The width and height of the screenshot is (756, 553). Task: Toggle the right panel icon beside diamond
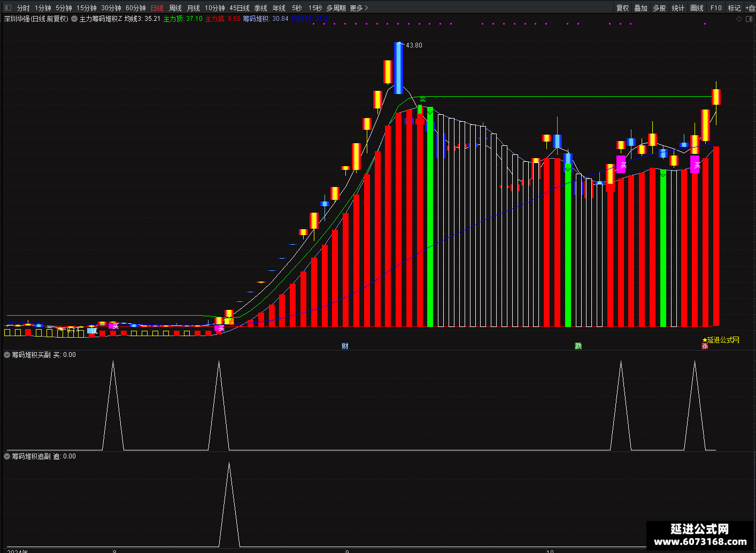coord(749,19)
